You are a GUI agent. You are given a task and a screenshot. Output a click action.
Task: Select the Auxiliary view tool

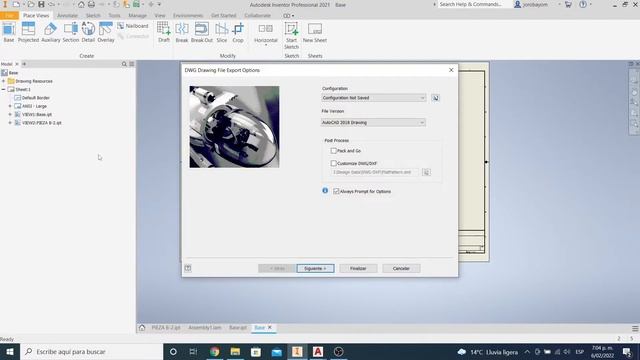(x=51, y=32)
